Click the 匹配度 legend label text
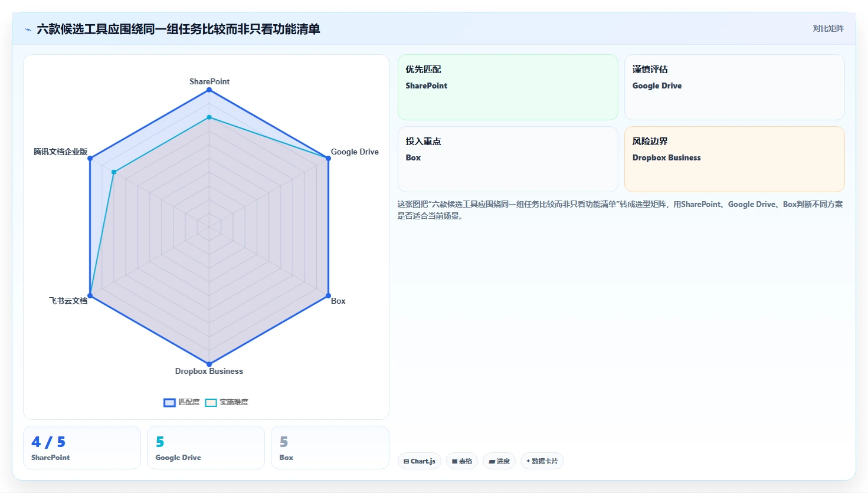Image resolution: width=868 pixels, height=493 pixels. pos(189,402)
